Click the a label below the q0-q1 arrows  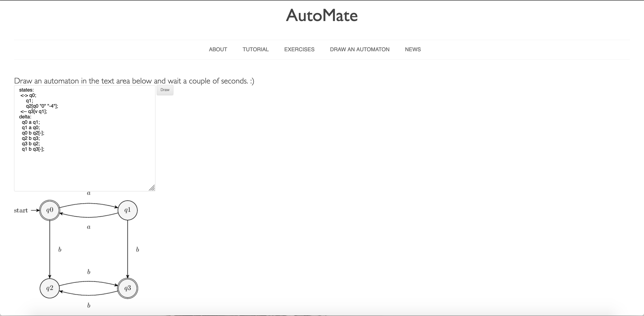[89, 227]
